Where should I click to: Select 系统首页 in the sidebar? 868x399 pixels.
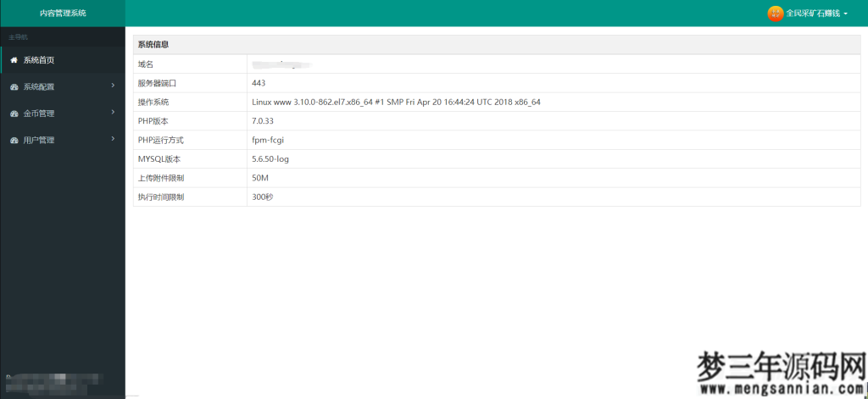pos(39,60)
